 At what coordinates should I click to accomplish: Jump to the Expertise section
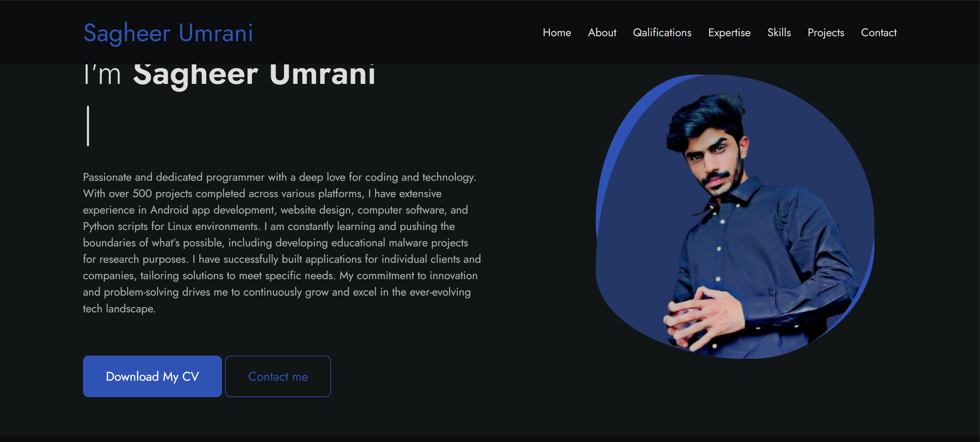coord(729,33)
